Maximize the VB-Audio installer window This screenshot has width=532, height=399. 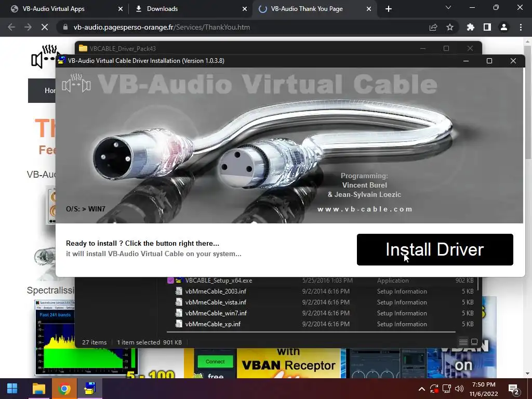[x=489, y=61]
